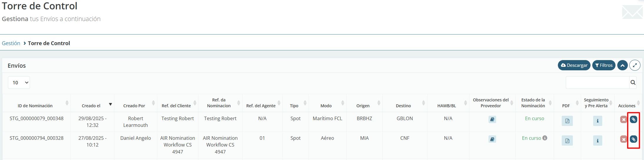Click the table search input field
This screenshot has height=160, width=644.
point(597,83)
